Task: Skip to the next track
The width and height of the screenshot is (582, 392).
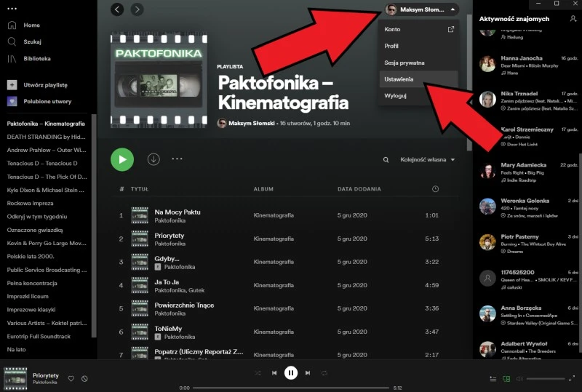Action: [x=308, y=373]
